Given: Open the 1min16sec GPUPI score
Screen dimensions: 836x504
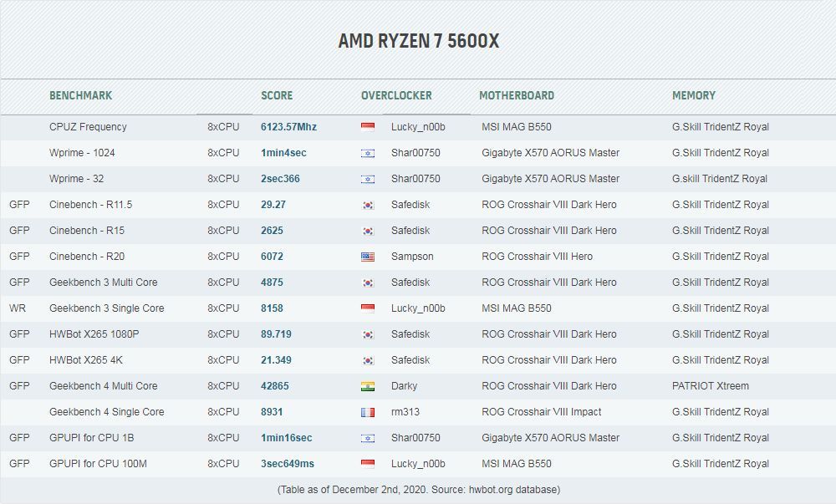Looking at the screenshot, I should [x=286, y=438].
